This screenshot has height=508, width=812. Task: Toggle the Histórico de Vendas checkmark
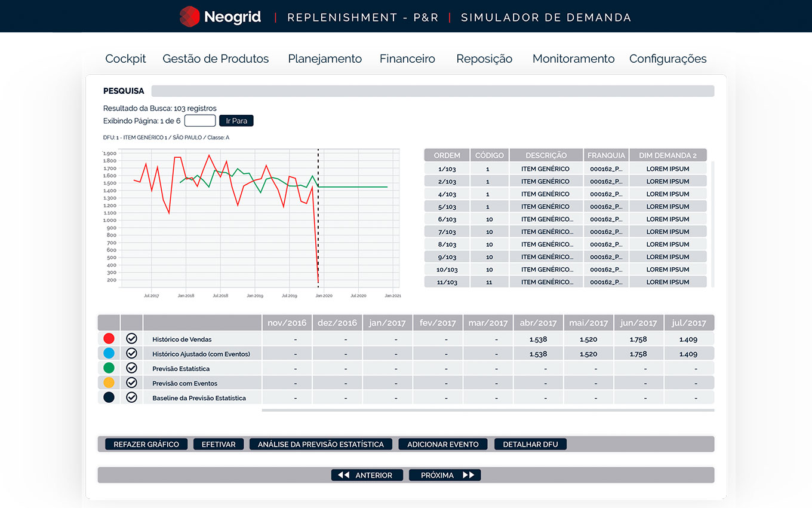click(x=132, y=339)
